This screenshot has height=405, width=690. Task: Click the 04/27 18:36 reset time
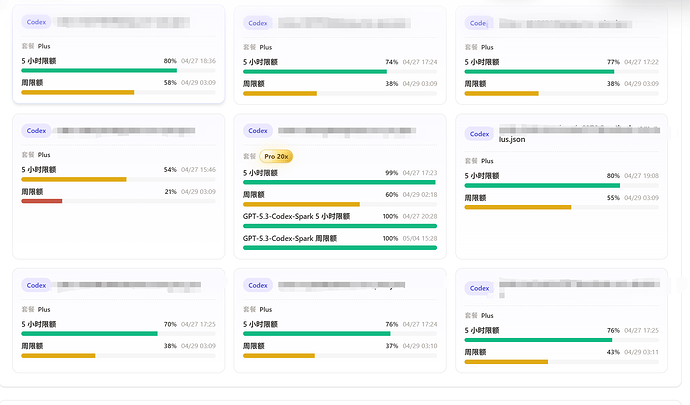pyautogui.click(x=198, y=61)
